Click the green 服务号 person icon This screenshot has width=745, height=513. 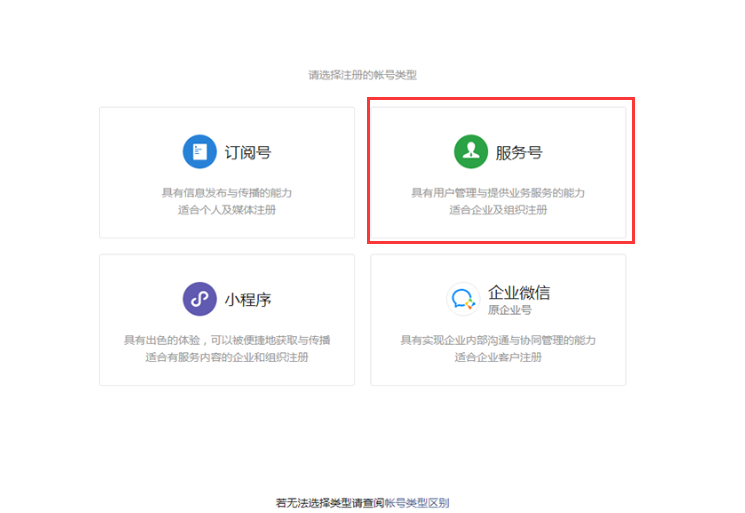(x=471, y=152)
